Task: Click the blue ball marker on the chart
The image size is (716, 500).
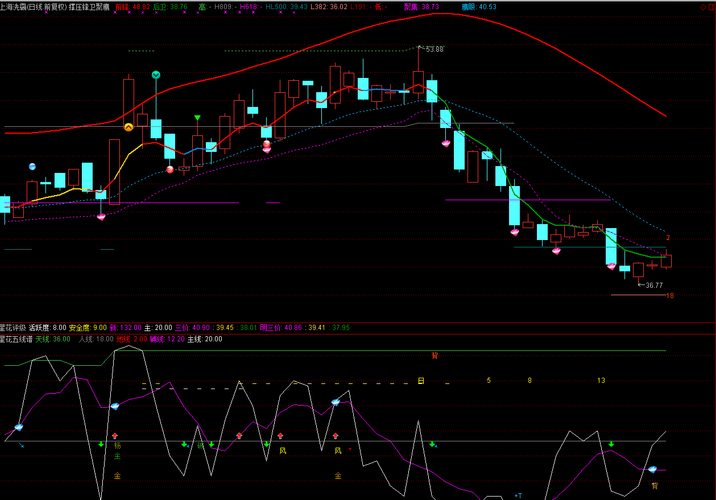Action: pos(32,167)
